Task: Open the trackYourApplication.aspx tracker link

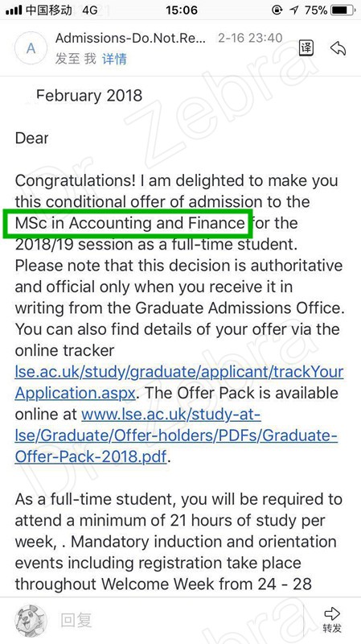Action: 178,382
